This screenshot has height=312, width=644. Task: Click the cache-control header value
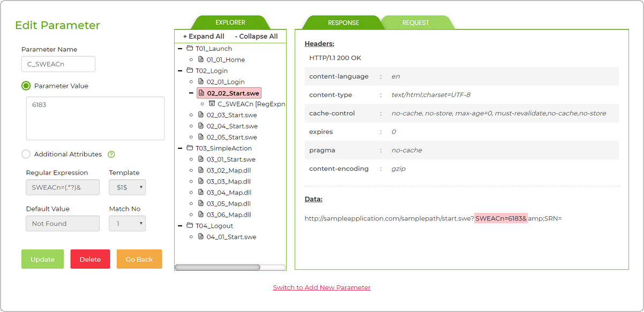tap(499, 113)
